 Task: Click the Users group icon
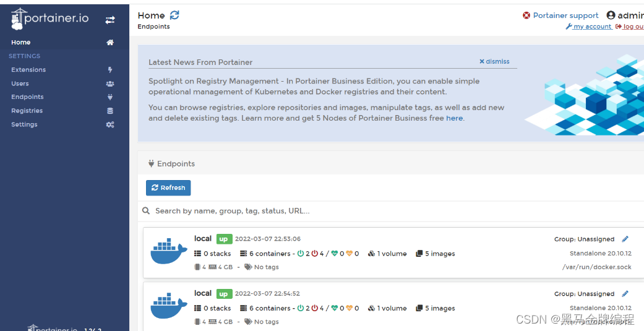point(110,84)
